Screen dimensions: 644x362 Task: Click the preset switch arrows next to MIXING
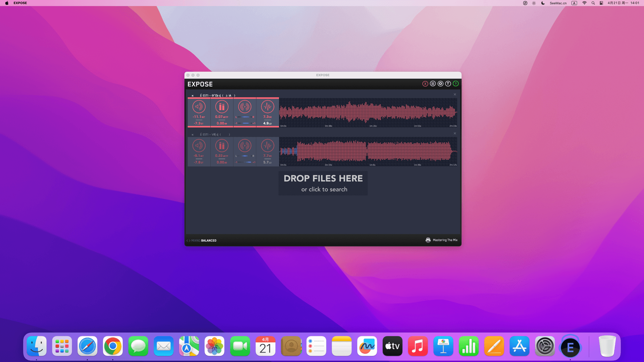click(x=188, y=241)
